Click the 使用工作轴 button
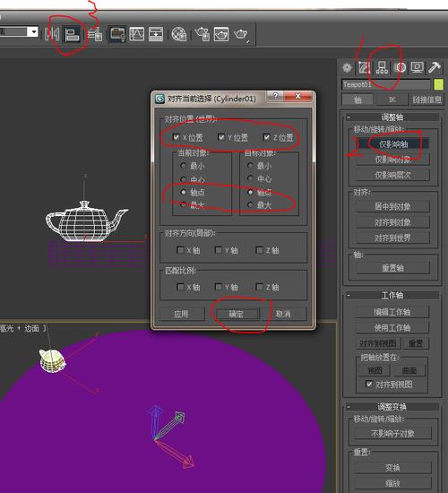This screenshot has width=448, height=493. pos(392,327)
